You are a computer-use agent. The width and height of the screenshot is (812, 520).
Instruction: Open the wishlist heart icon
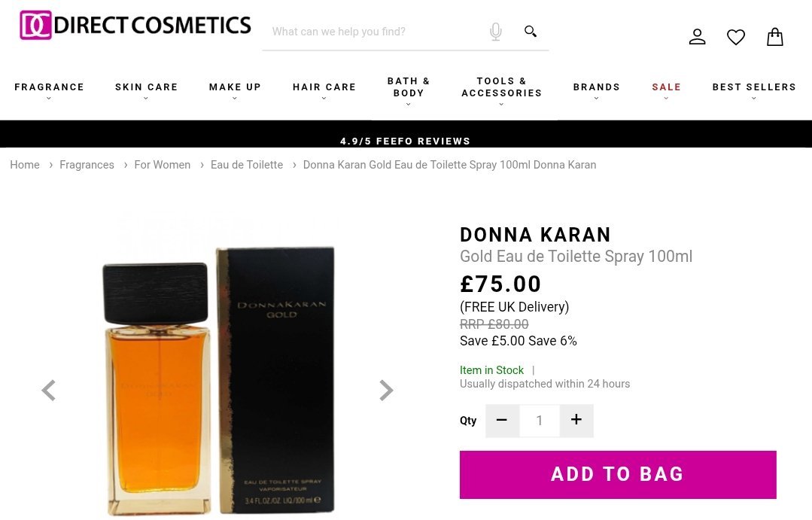point(736,37)
